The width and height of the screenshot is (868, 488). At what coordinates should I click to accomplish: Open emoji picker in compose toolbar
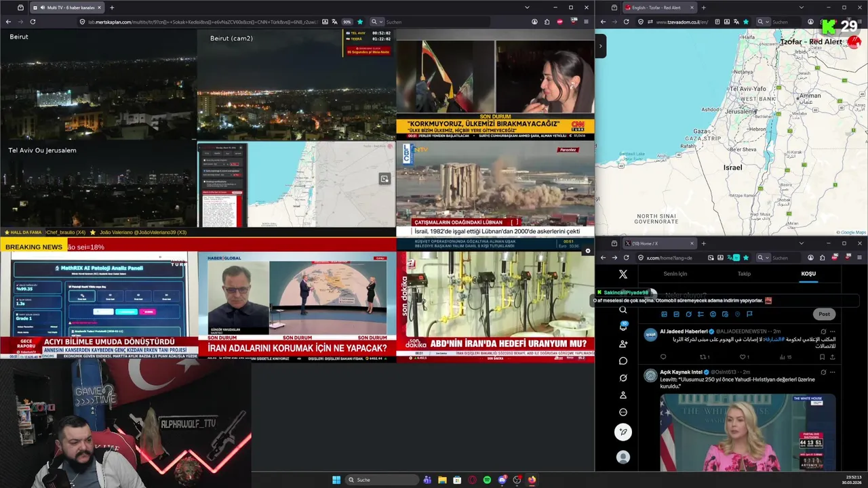pos(713,314)
